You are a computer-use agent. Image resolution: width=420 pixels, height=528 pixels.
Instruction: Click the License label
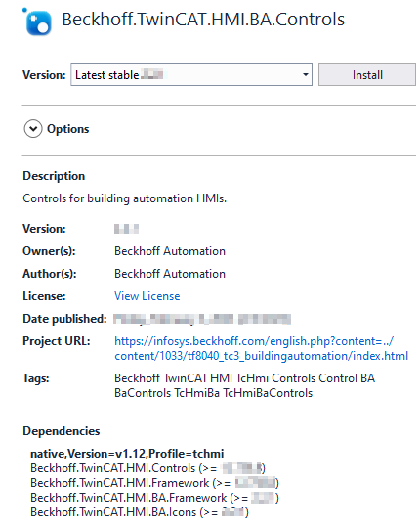(44, 296)
